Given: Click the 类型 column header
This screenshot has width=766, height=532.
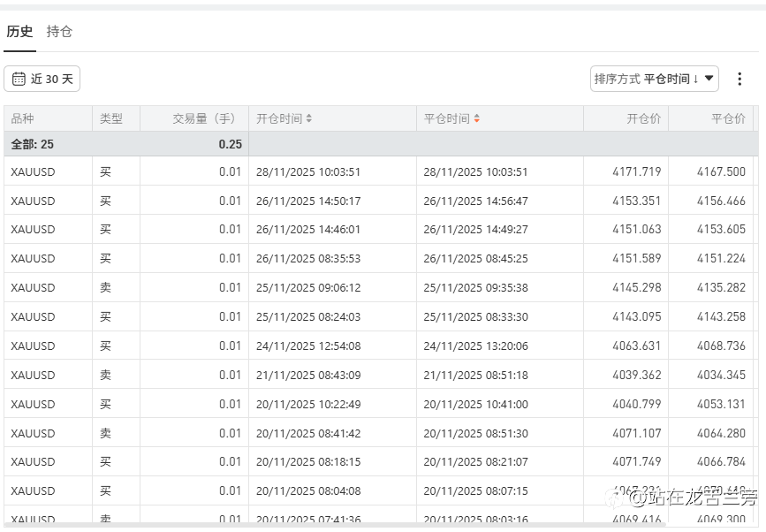Looking at the screenshot, I should pos(110,118).
